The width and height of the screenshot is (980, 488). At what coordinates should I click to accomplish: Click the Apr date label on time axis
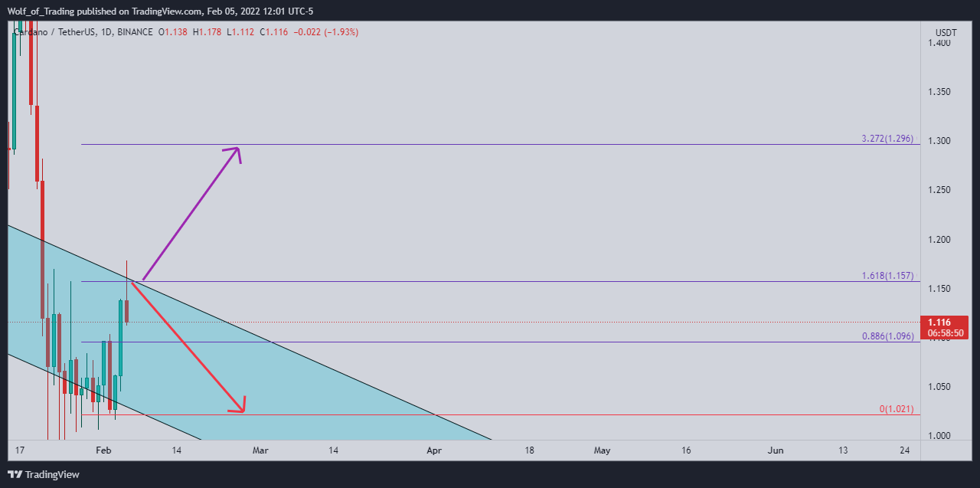coord(434,450)
